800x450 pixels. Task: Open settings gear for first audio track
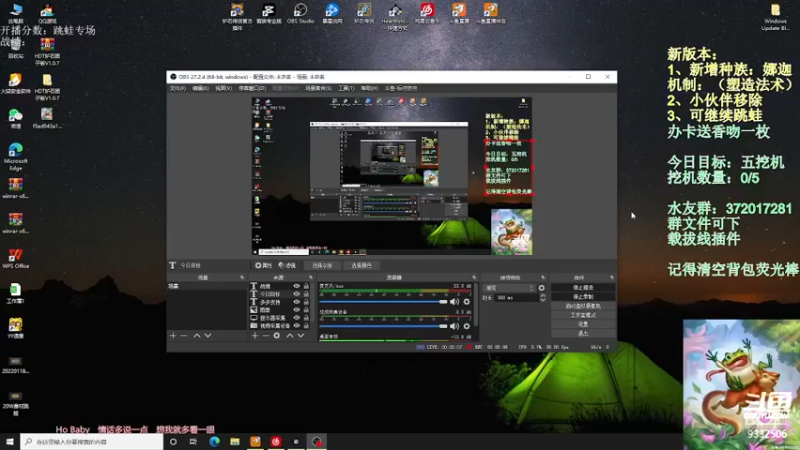(x=466, y=302)
